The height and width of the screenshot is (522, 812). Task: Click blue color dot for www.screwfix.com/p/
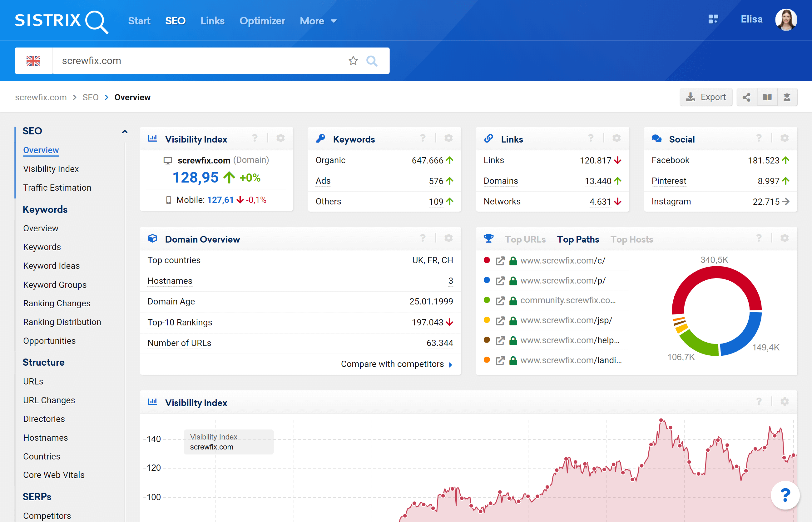[487, 280]
